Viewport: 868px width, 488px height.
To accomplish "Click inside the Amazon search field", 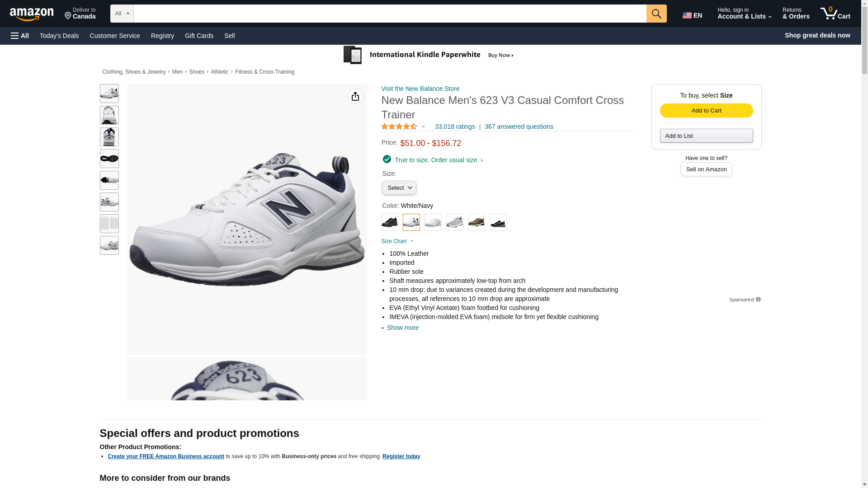I will [389, 14].
